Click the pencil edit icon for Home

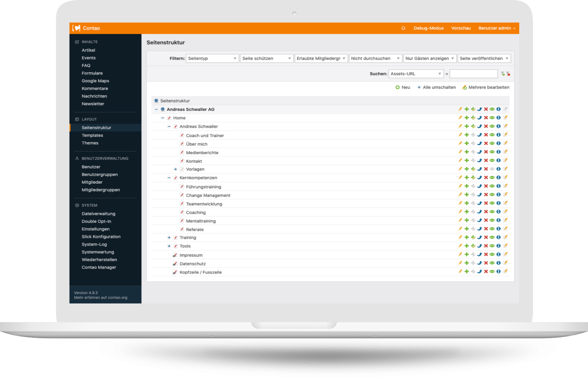pyautogui.click(x=460, y=118)
